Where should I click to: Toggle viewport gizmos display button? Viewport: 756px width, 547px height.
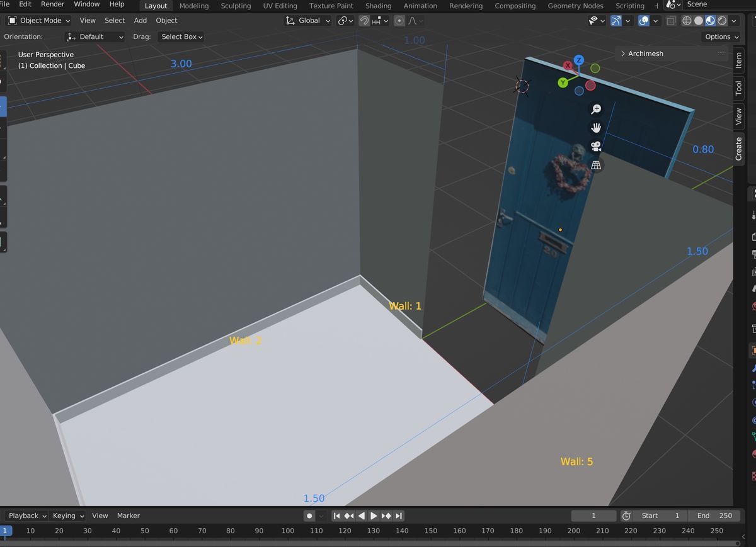pos(616,21)
